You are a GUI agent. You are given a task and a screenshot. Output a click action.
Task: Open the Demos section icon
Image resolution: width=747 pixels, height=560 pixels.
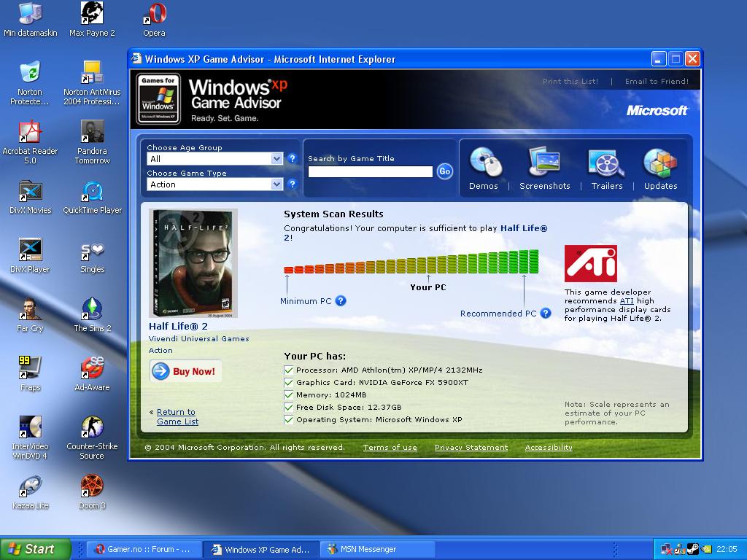(x=485, y=163)
